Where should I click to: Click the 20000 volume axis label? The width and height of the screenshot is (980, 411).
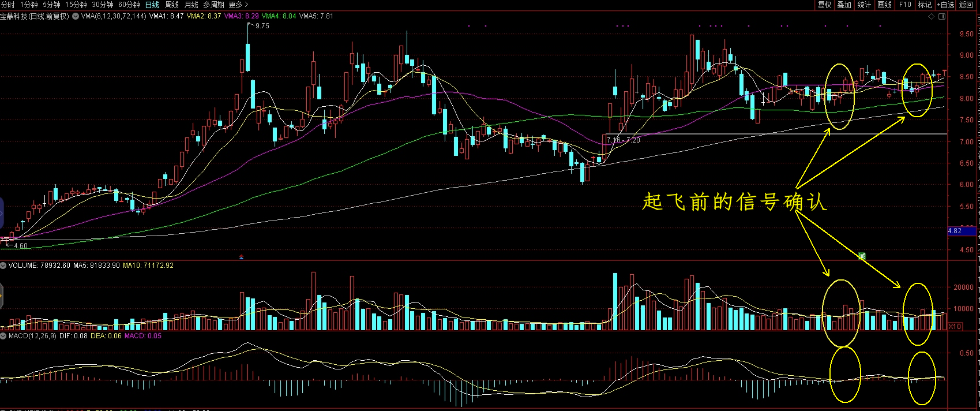click(964, 287)
